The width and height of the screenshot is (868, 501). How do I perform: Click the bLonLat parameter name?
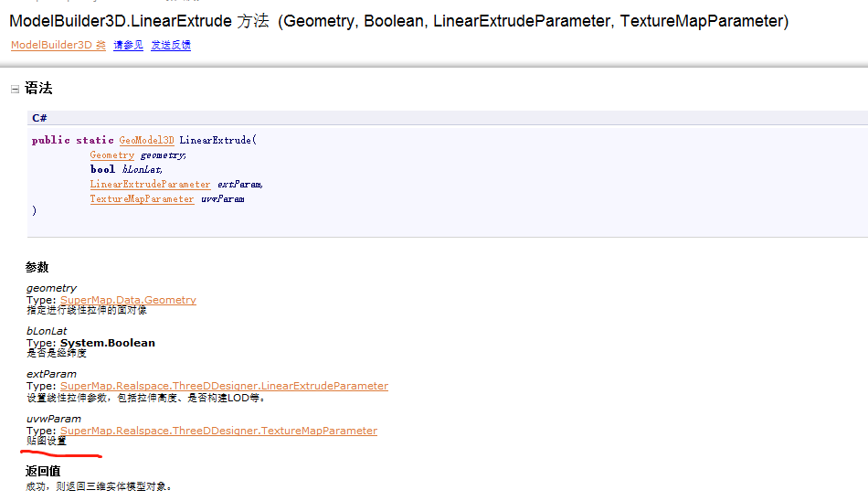click(x=47, y=331)
